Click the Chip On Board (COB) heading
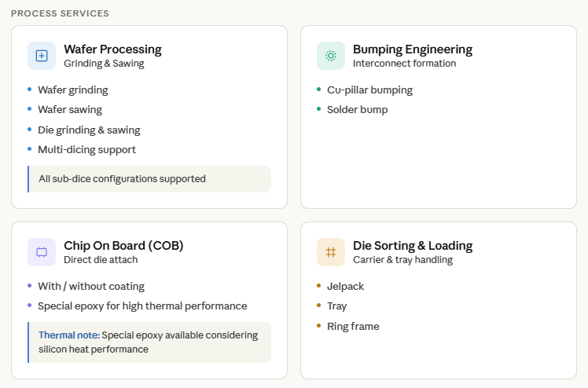Viewport: 588px width, 388px height. tap(123, 246)
